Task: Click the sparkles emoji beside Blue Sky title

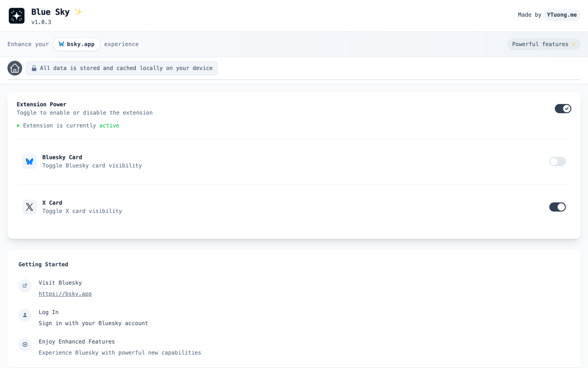Action: [78, 12]
